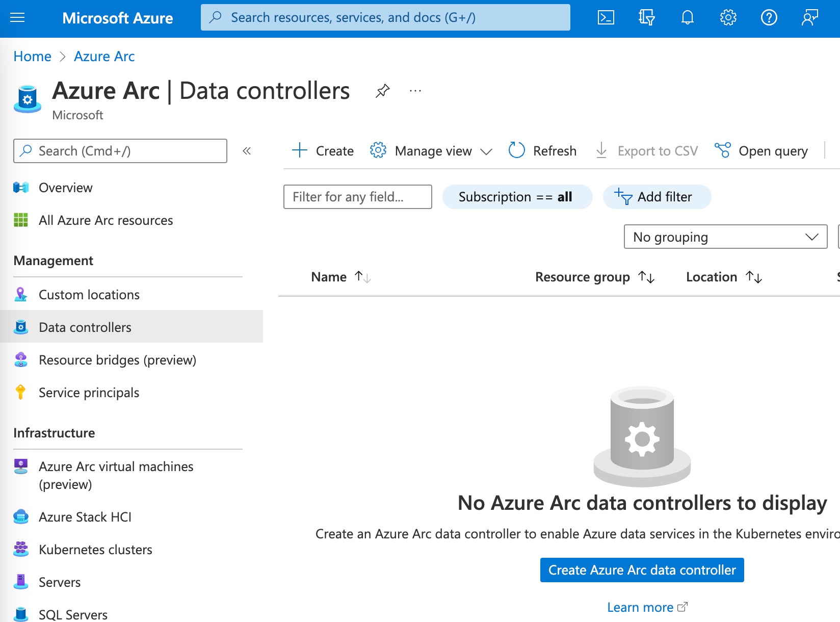Image resolution: width=840 pixels, height=622 pixels.
Task: Click Create Azure Arc data controller button
Action: [x=642, y=570]
